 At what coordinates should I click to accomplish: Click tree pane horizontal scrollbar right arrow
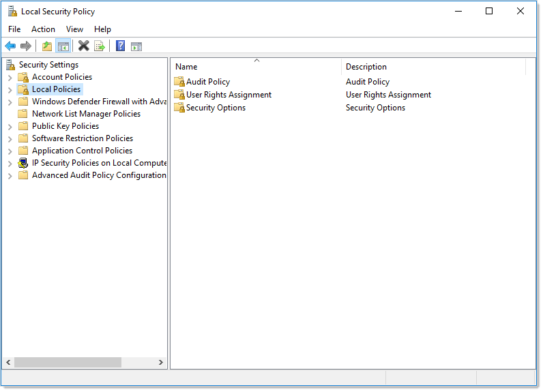(161, 362)
